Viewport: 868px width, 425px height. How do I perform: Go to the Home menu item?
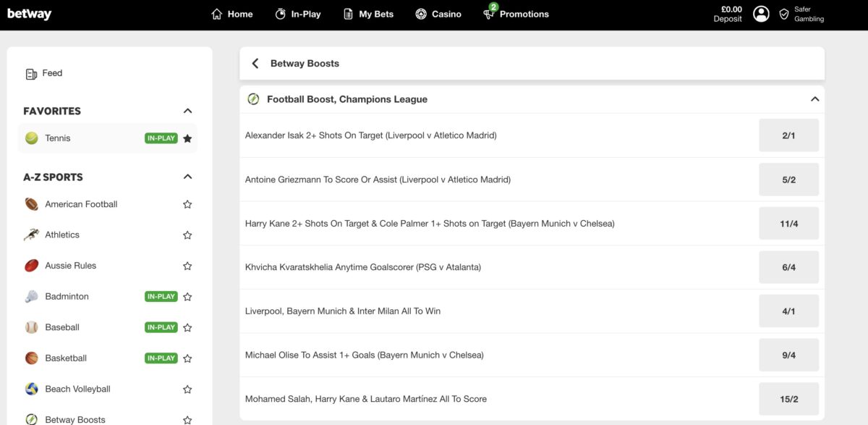pos(231,14)
